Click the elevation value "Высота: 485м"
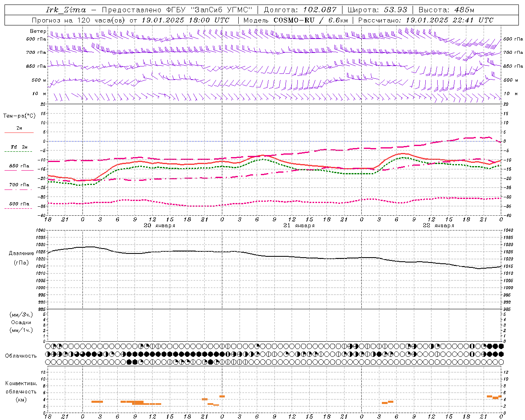Viewport: 525px width, 420px height. [446, 10]
